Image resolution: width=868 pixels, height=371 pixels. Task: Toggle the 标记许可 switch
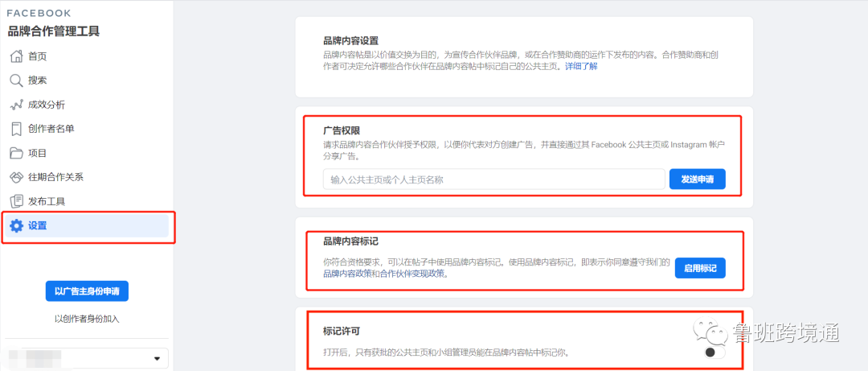[x=714, y=352]
